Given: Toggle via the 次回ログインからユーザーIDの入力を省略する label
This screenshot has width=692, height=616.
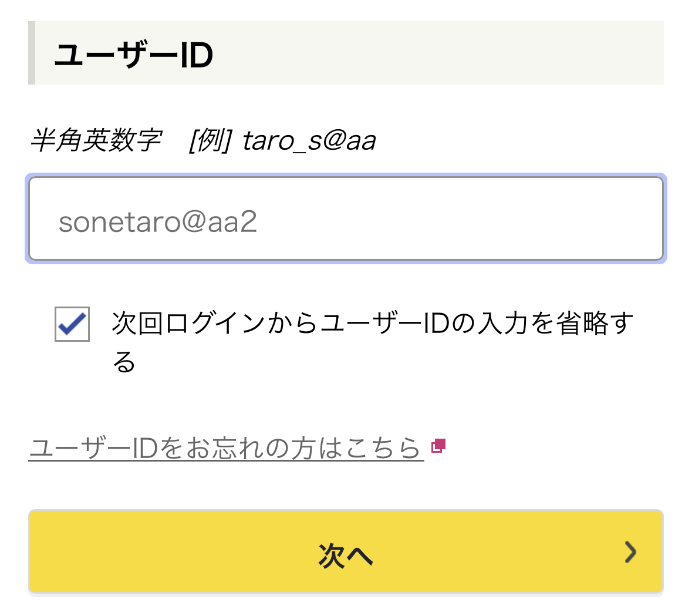Looking at the screenshot, I should pos(372,324).
